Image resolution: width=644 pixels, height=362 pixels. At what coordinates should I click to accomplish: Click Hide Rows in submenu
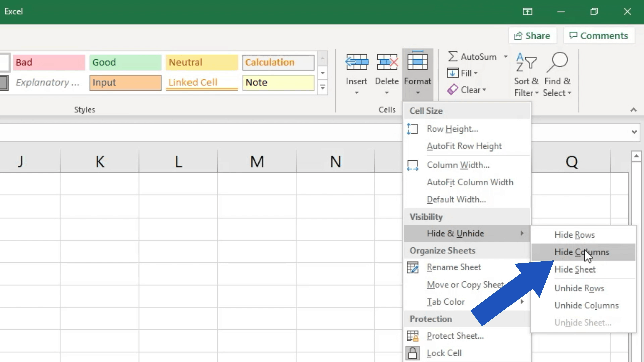click(x=575, y=235)
